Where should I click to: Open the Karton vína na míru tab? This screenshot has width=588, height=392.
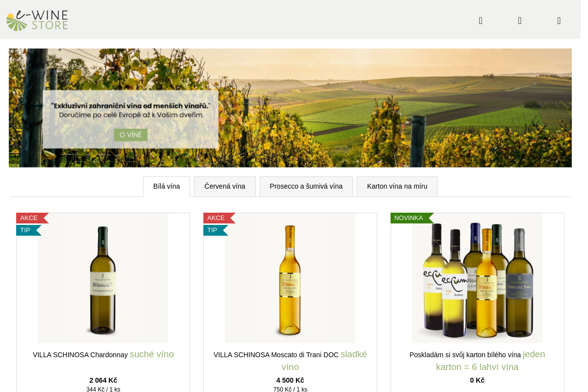click(x=397, y=187)
